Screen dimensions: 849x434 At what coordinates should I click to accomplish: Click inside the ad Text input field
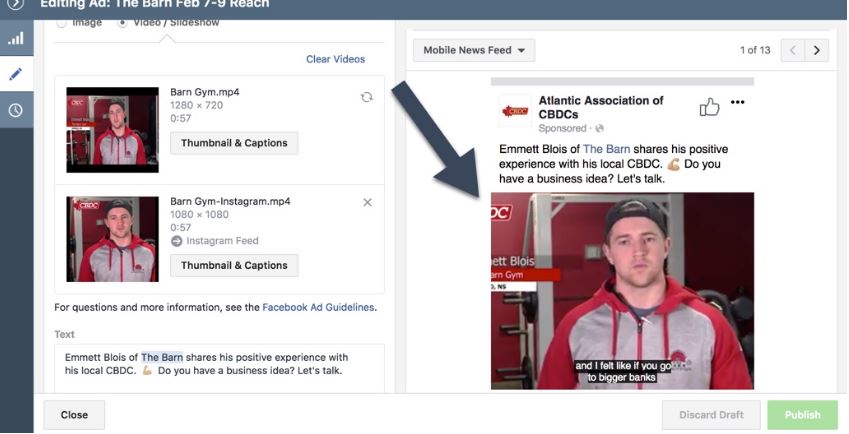click(x=219, y=368)
